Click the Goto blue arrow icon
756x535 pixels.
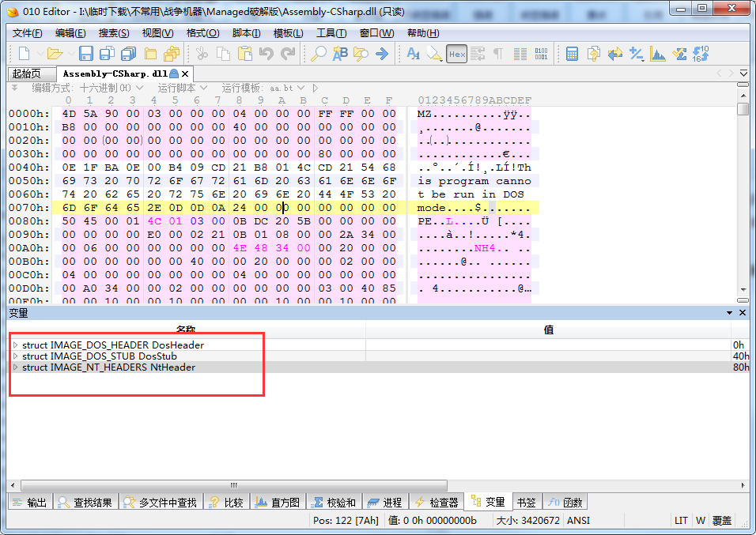382,54
